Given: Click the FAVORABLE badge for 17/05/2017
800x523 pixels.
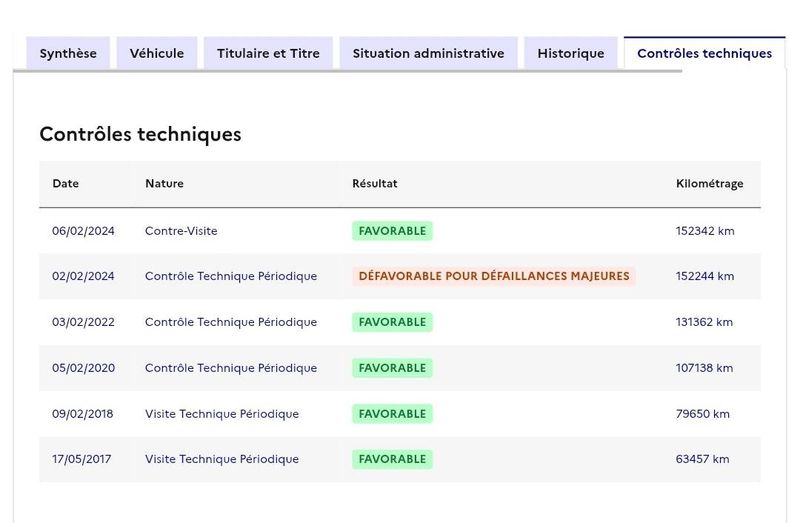Looking at the screenshot, I should coord(392,459).
